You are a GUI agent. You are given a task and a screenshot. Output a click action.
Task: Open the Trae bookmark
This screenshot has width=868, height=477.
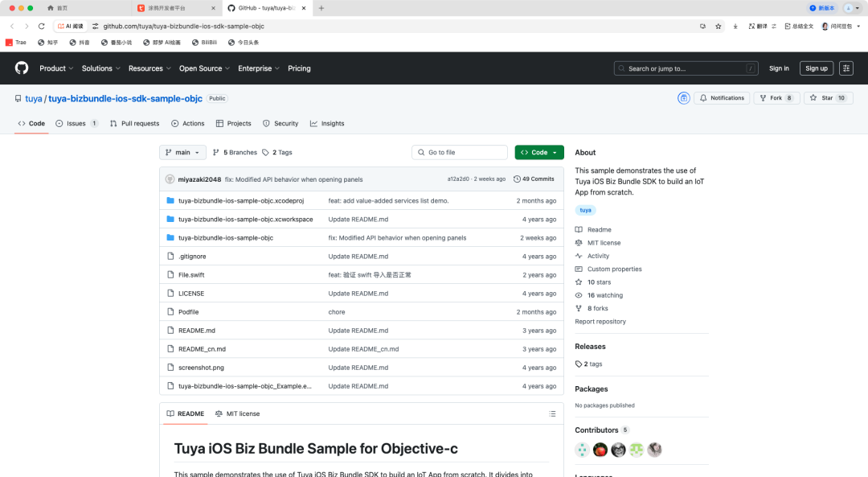click(16, 42)
